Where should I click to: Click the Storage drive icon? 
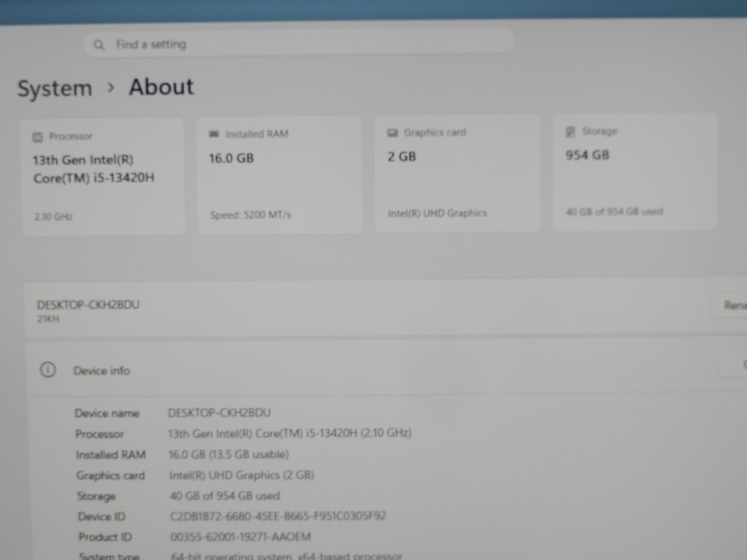coord(570,132)
